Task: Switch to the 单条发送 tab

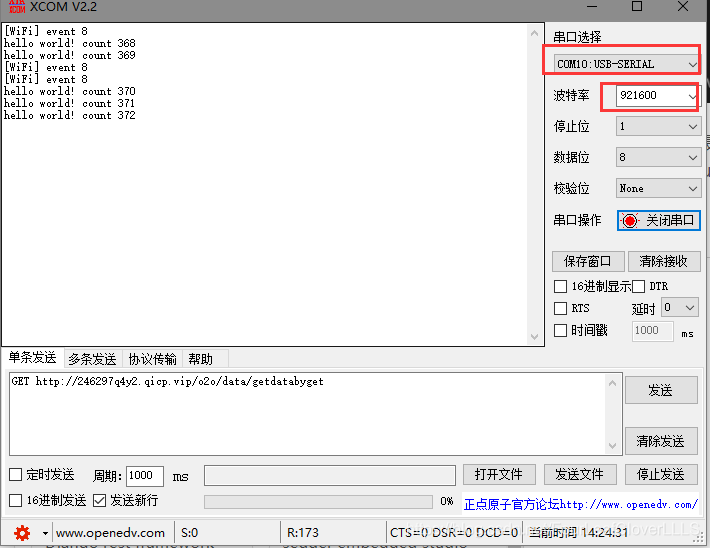Action: pyautogui.click(x=33, y=358)
